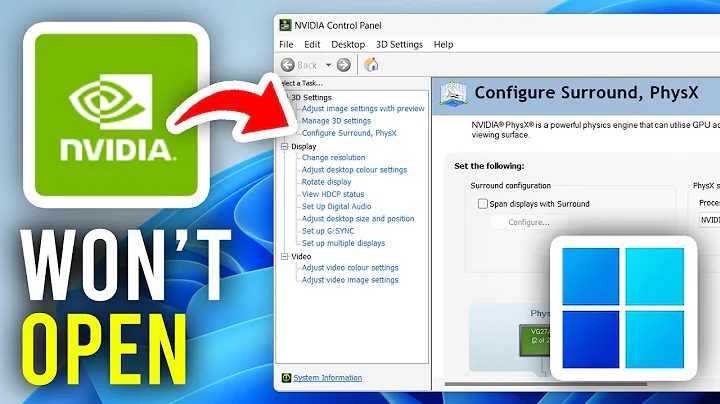720x404 pixels.
Task: Open Change resolution task
Action: (333, 157)
